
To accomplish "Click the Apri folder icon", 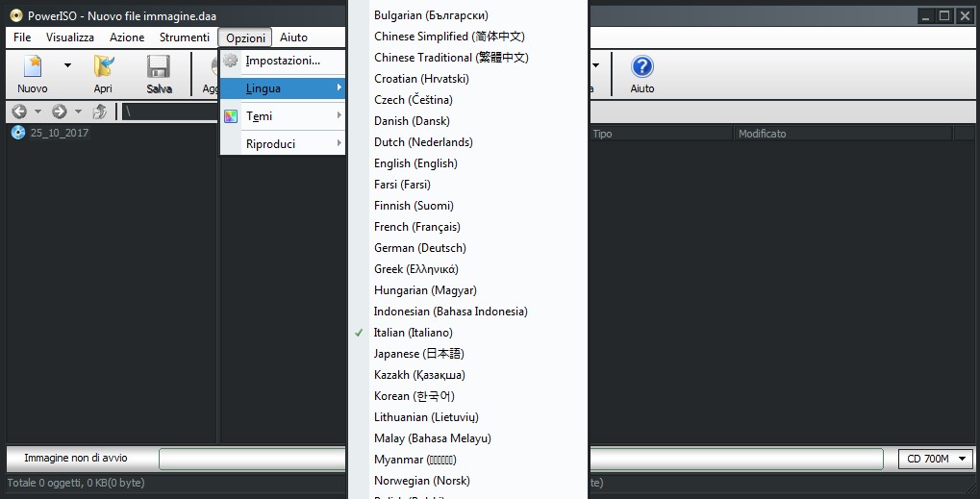I will (103, 67).
